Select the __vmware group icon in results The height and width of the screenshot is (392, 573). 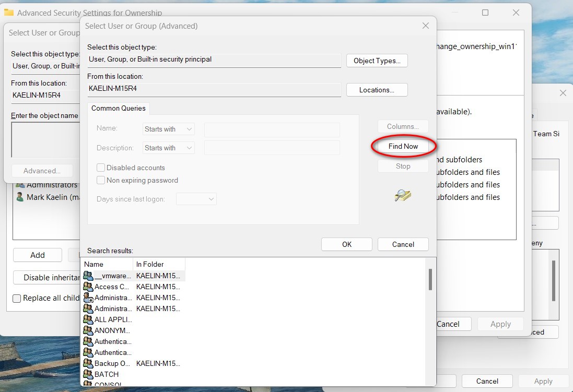click(x=88, y=276)
